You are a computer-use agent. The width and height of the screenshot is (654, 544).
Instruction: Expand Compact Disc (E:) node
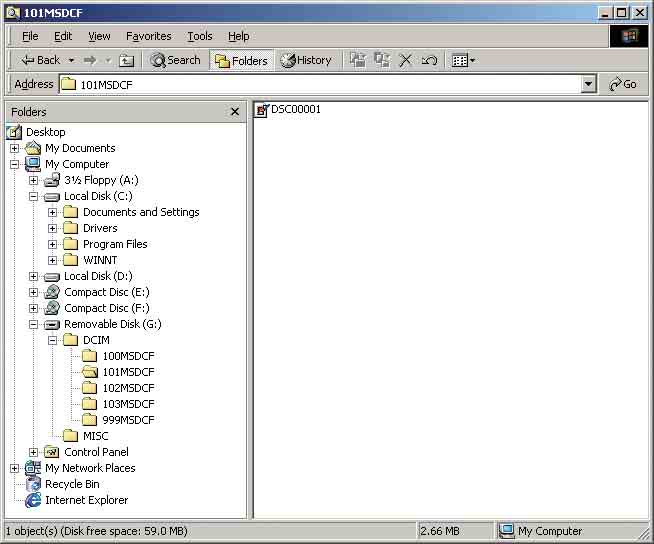[x=33, y=292]
